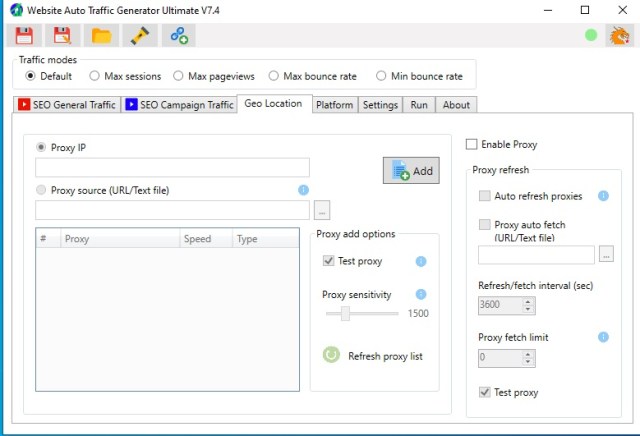Enable the Enable Proxy checkbox
This screenshot has width=640, height=436.
tap(471, 145)
